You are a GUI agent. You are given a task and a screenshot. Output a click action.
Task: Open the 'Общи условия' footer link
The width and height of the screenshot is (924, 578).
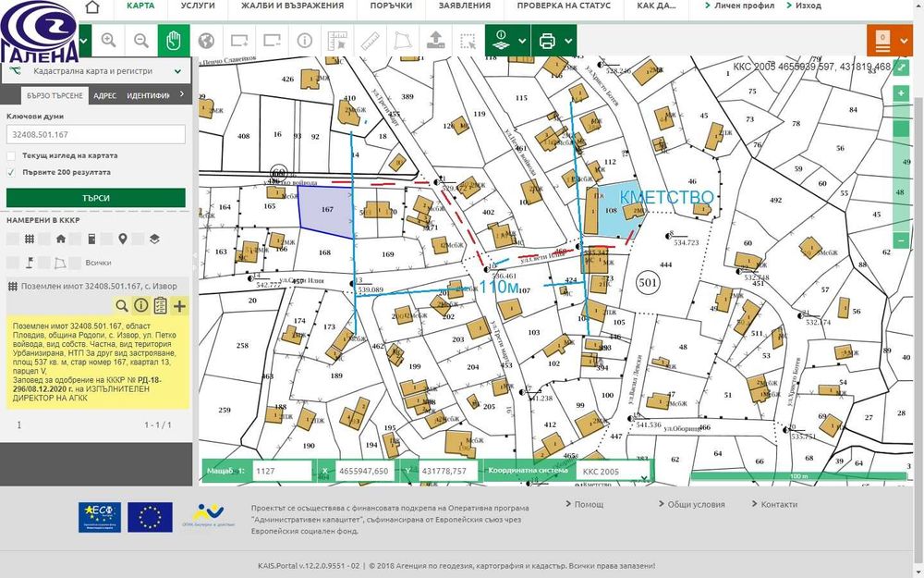tap(696, 504)
